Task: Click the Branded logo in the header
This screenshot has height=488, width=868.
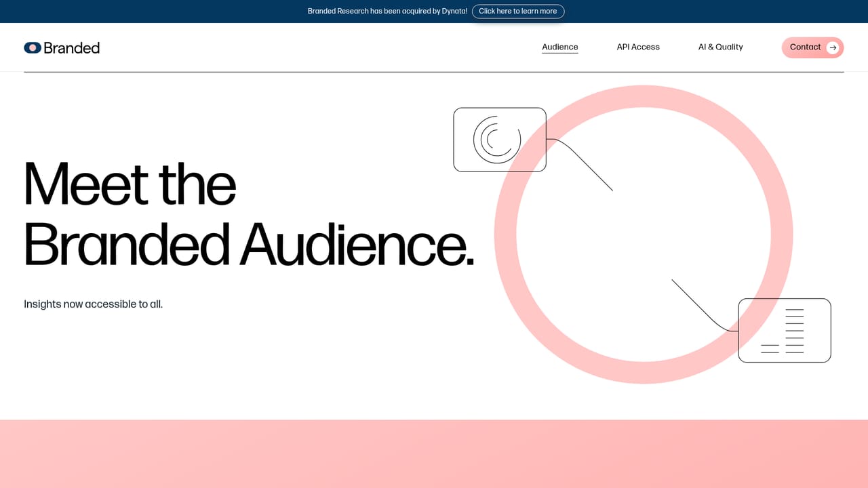Action: click(x=62, y=47)
